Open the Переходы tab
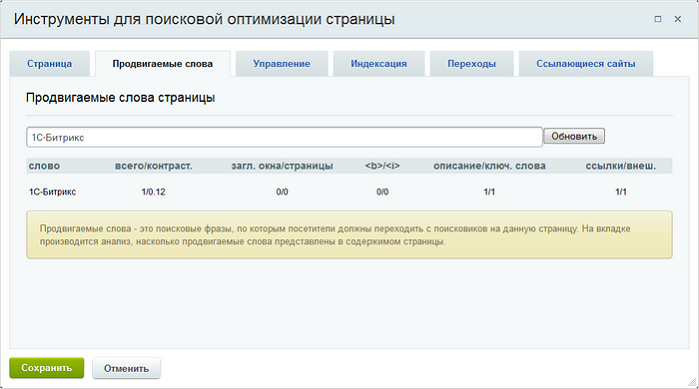Screen dimensions: 699x389 (x=472, y=64)
